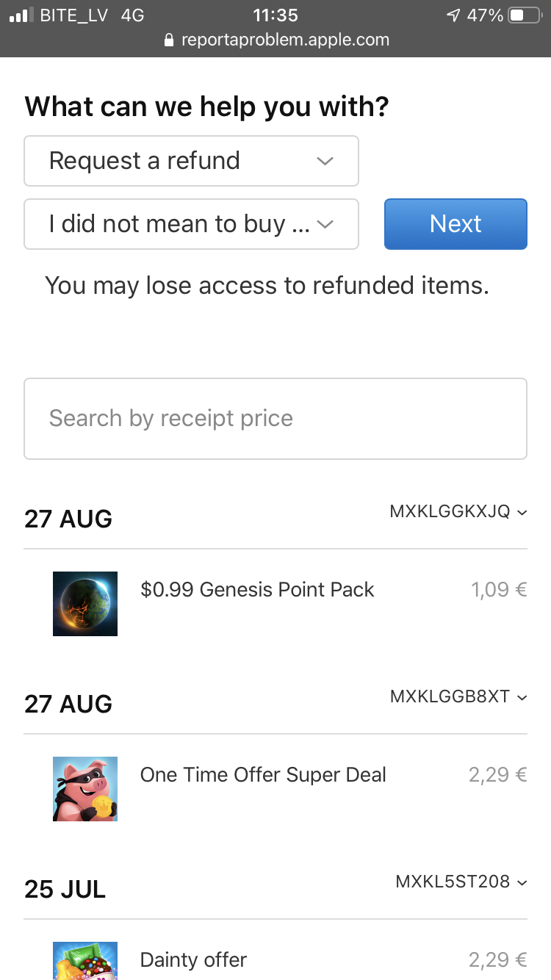Screen dimensions: 551x980
Task: Expand receipt MXKLGGB8XT details
Action: (458, 697)
